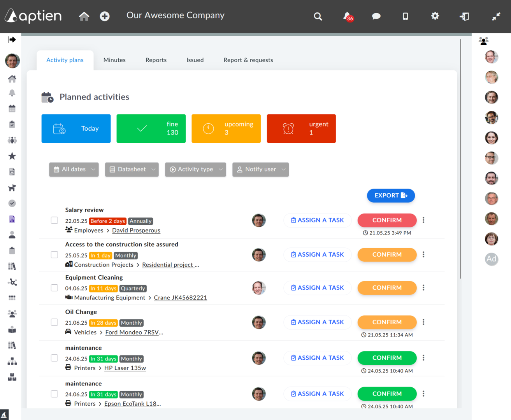Open the Notify user dropdown
This screenshot has height=420, width=511.
point(260,170)
